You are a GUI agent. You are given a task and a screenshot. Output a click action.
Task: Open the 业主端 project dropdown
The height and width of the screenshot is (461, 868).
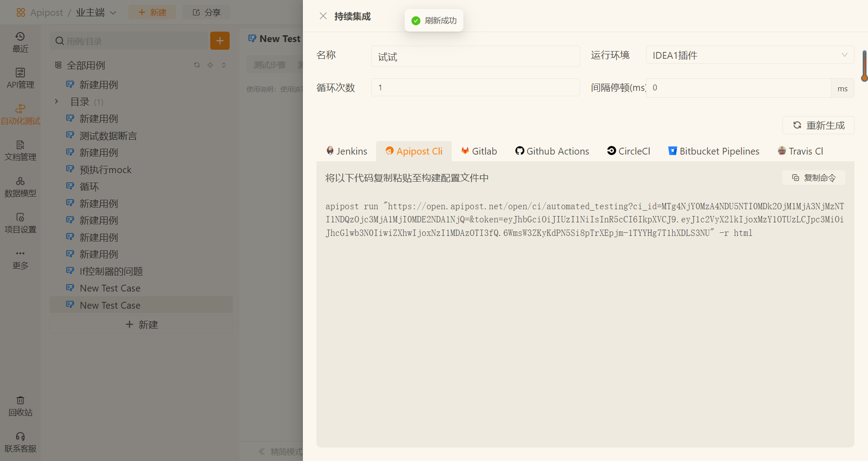pos(96,13)
